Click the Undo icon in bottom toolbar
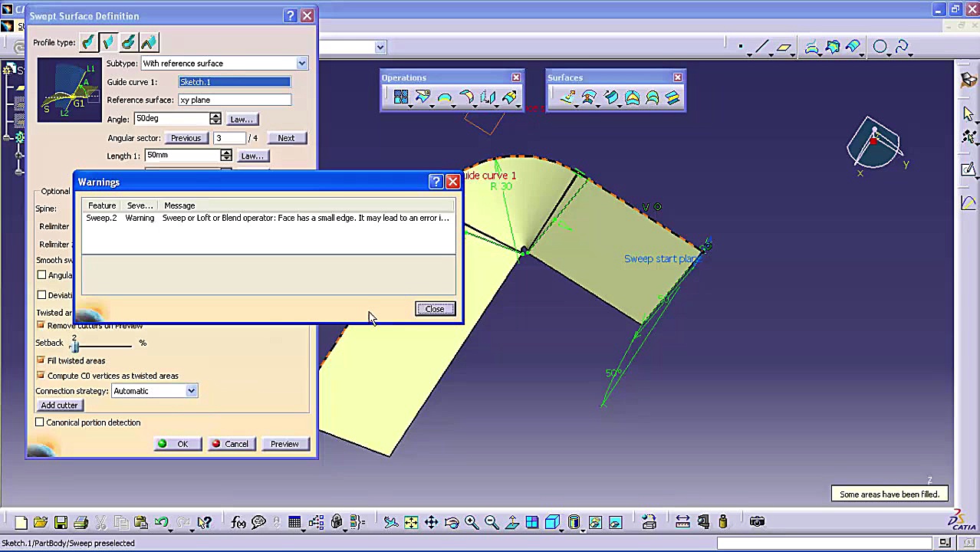Viewport: 980px width, 552px height. tap(161, 523)
